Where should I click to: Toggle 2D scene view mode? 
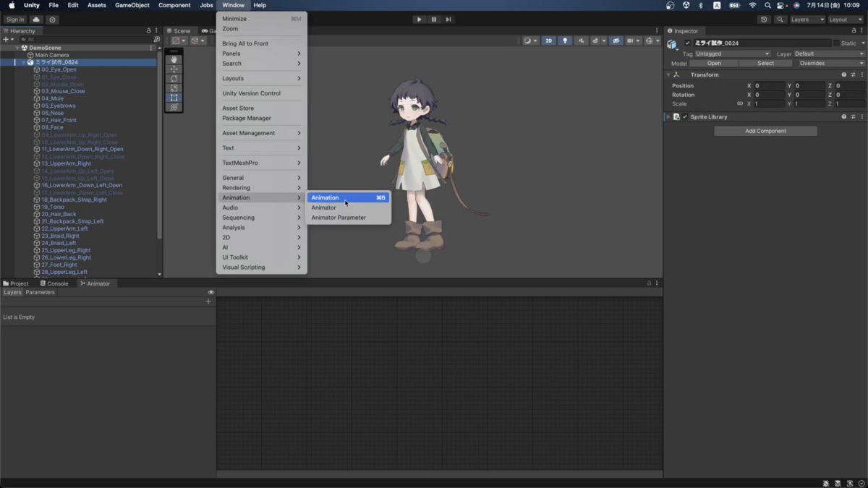[x=549, y=40]
